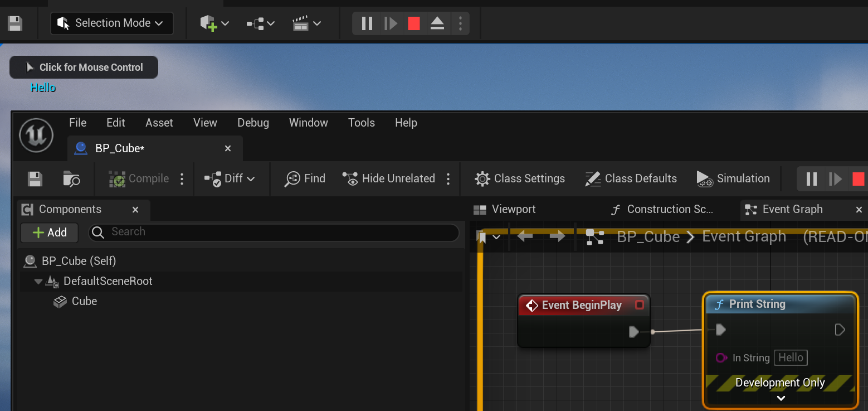Pause simulation in the blueprint editor toolbar
Image resolution: width=868 pixels, height=411 pixels.
click(x=812, y=179)
